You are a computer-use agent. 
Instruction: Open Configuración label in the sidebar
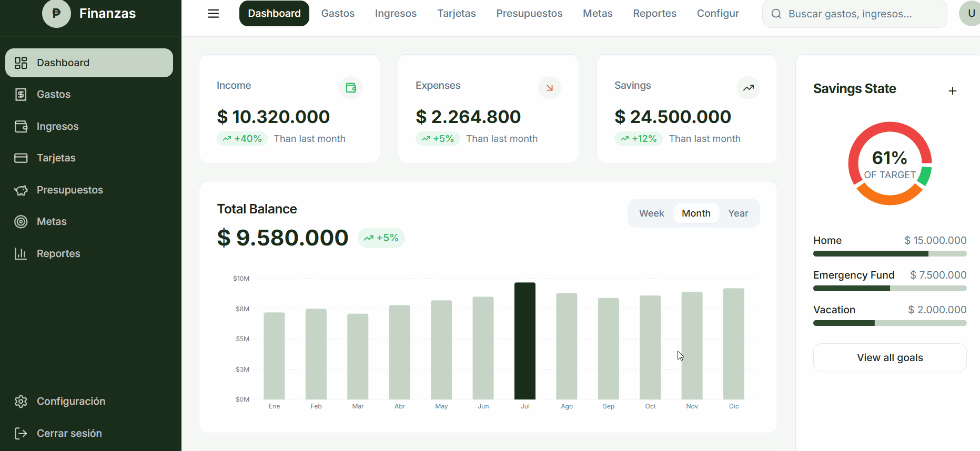(x=71, y=402)
